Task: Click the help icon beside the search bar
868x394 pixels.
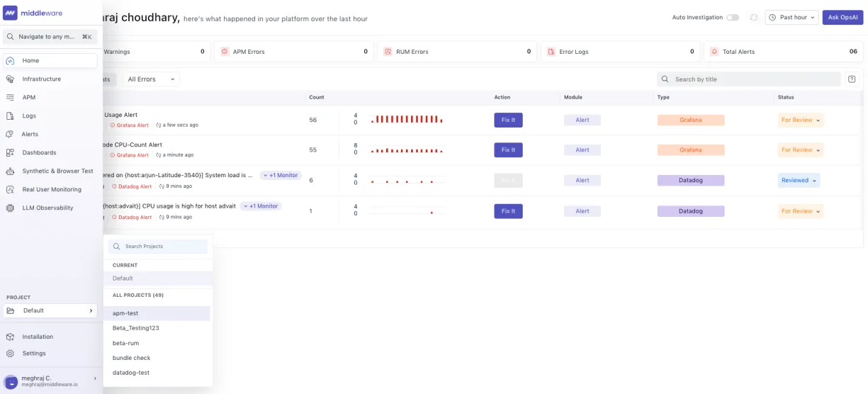Action: tap(852, 79)
